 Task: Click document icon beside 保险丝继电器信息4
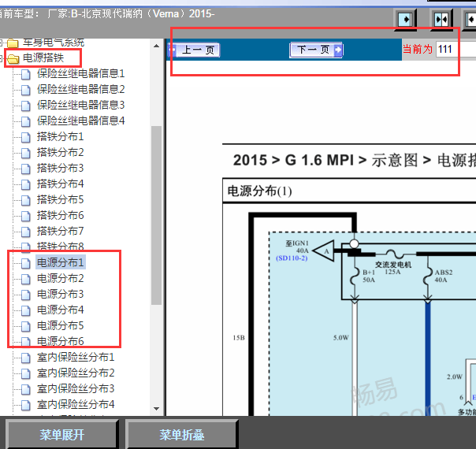pos(26,121)
